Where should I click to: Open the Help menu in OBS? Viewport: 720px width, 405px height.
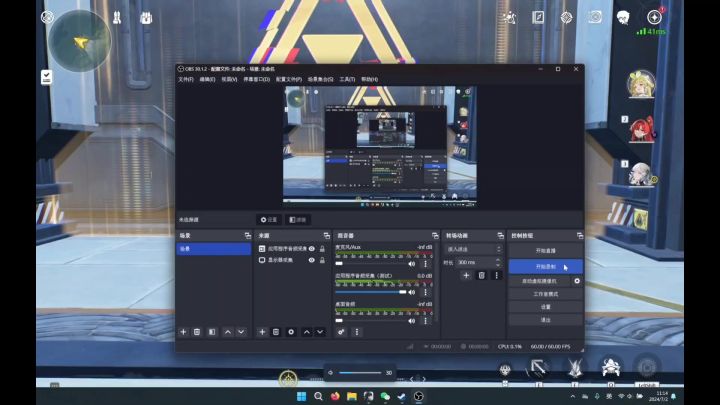[369, 79]
